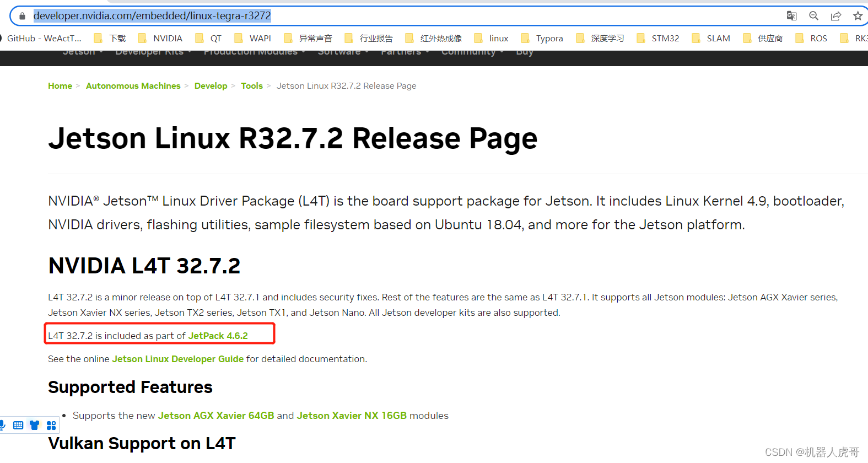Click the share page icon
868x463 pixels.
[x=836, y=16]
